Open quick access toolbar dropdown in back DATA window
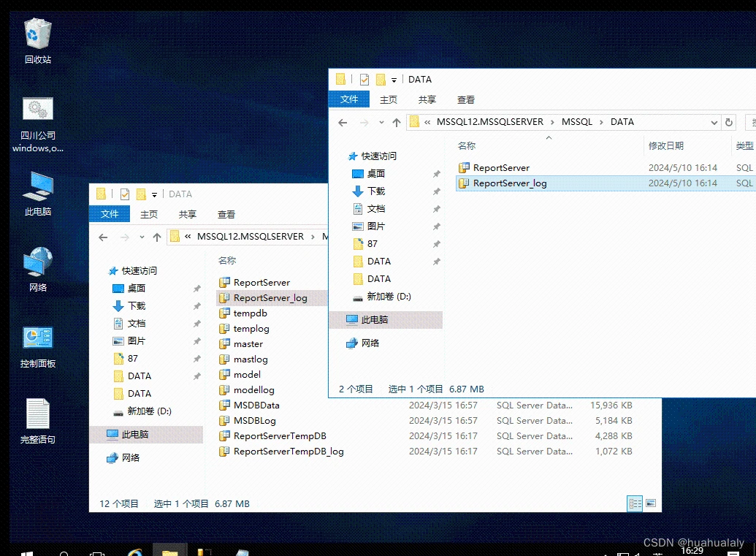 tap(154, 195)
